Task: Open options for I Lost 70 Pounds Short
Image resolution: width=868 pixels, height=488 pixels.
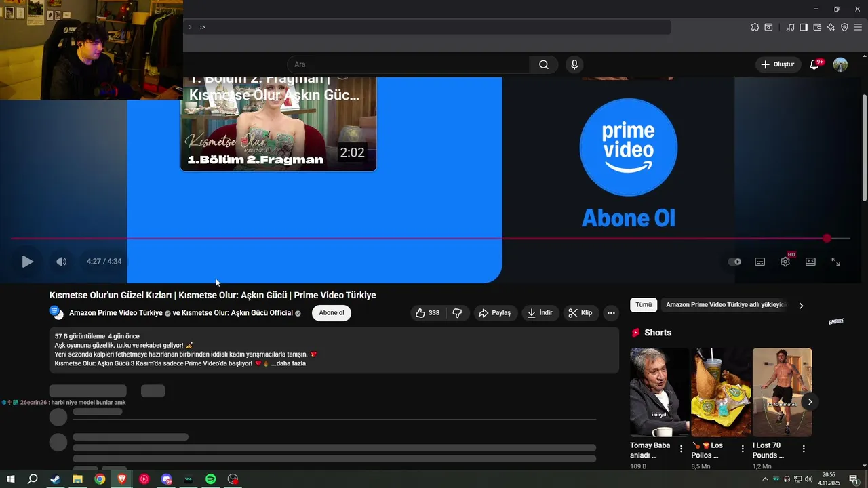Action: [804, 449]
